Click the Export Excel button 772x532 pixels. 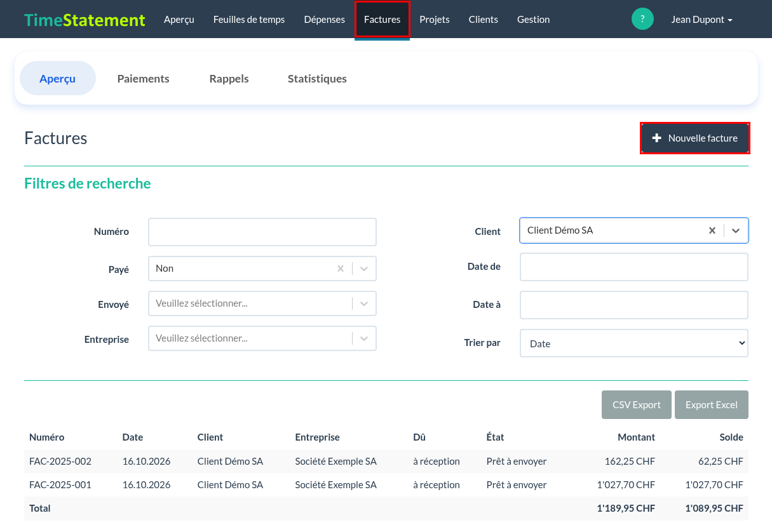point(712,405)
